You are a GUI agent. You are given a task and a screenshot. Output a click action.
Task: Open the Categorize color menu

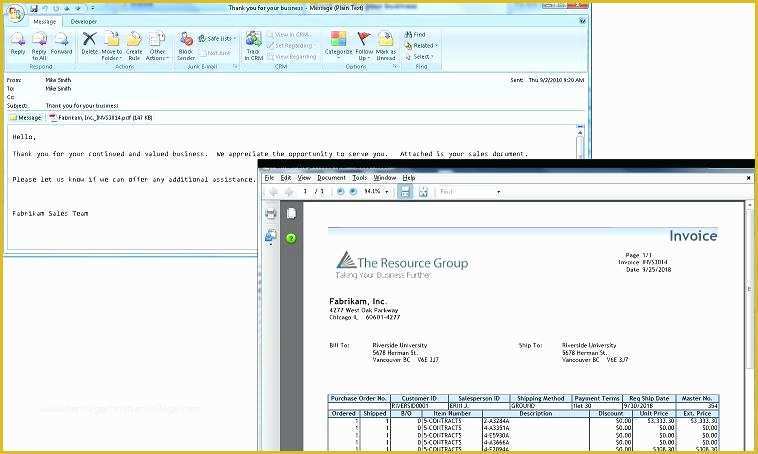tap(338, 46)
